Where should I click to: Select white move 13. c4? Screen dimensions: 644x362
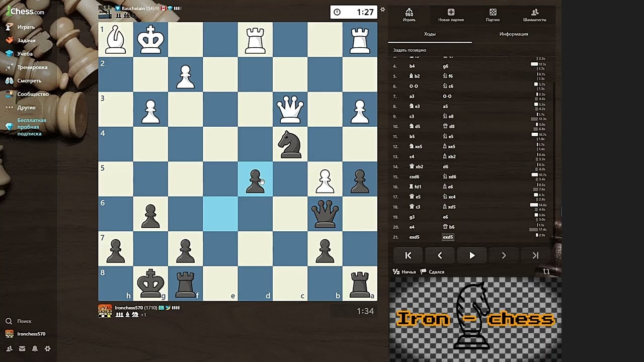click(x=412, y=157)
